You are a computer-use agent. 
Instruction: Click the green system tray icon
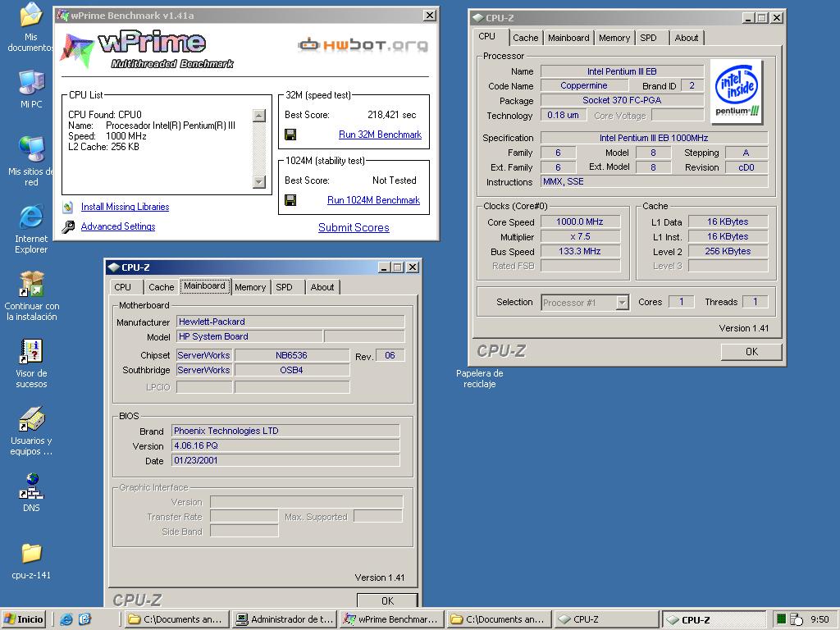[x=781, y=619]
